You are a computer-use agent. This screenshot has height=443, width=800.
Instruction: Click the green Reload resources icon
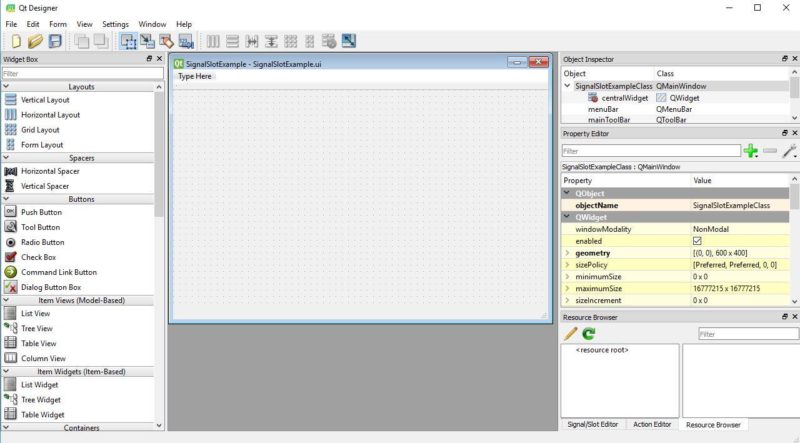pyautogui.click(x=589, y=333)
